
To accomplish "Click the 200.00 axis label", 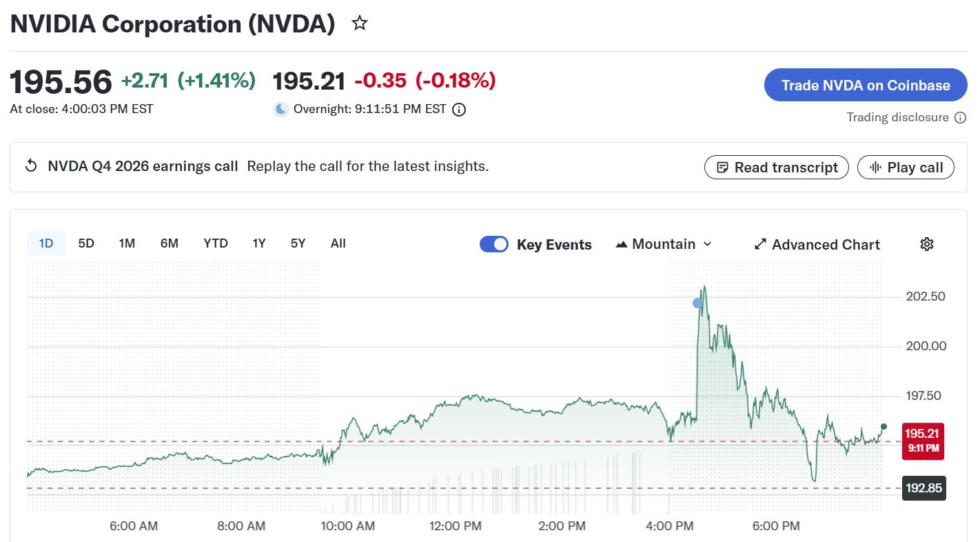I will 926,346.
